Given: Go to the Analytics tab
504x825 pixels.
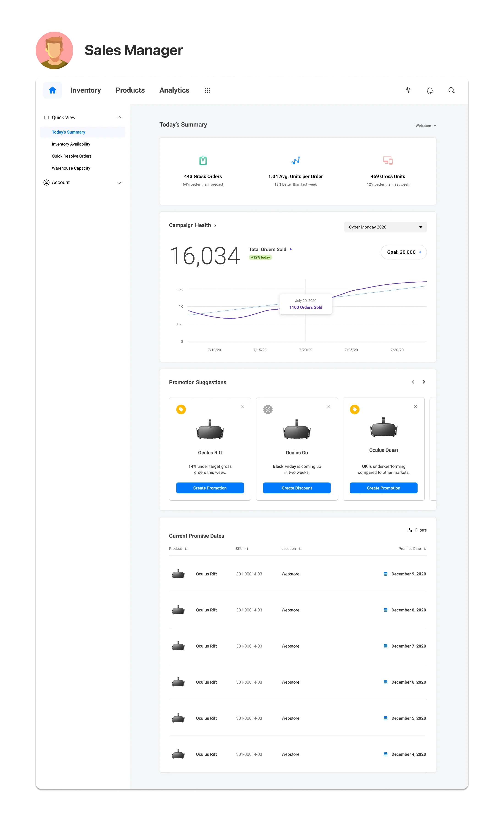Looking at the screenshot, I should (174, 90).
